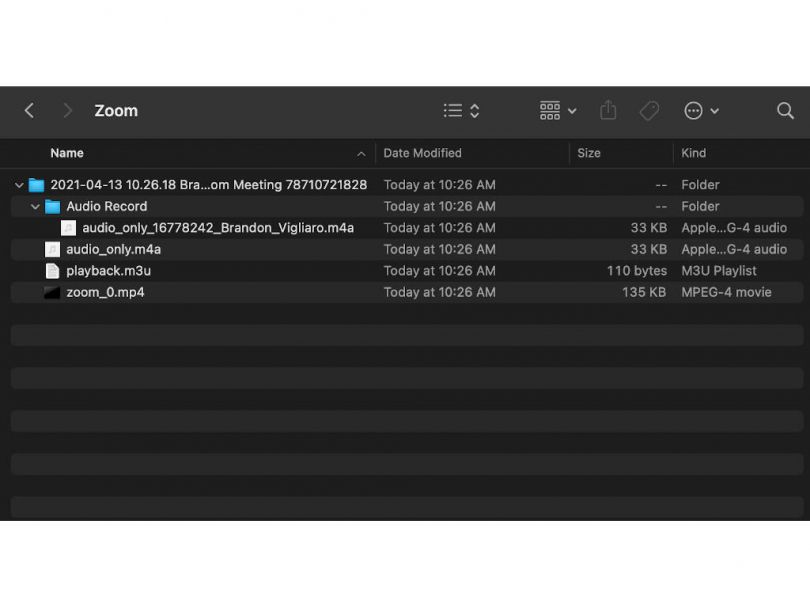Open the Search field in the toolbar
The height and width of the screenshot is (608, 810).
[x=784, y=111]
